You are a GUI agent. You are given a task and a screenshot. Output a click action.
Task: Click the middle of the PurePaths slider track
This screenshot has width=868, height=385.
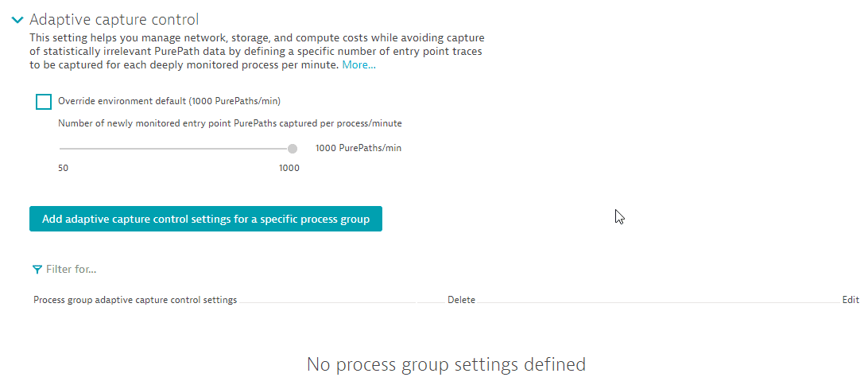[176, 148]
